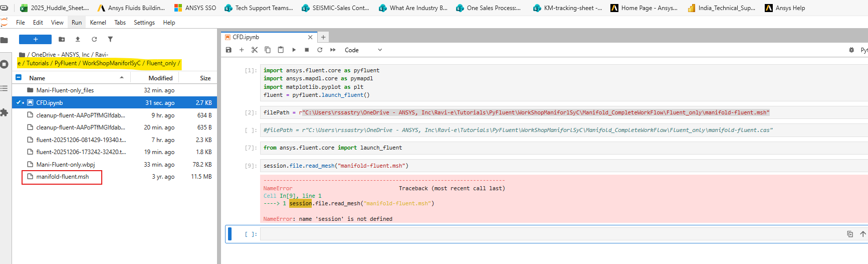The height and width of the screenshot is (264, 868).
Task: Go to Fluent_only breadcrumb folder
Action: pos(161,63)
